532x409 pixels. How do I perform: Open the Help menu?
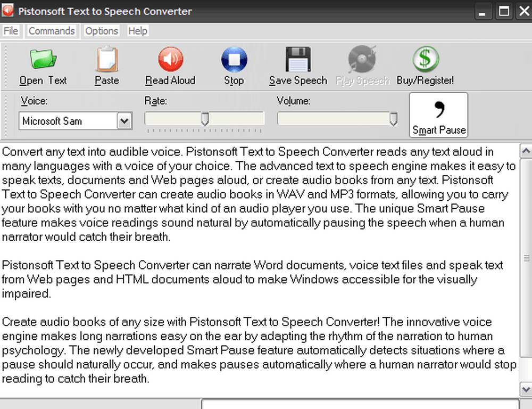[138, 31]
